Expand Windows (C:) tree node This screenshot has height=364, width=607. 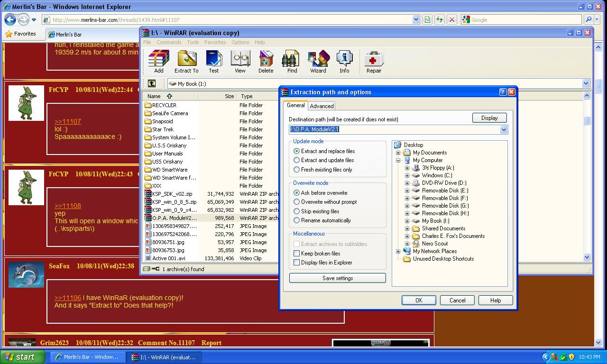pos(407,175)
